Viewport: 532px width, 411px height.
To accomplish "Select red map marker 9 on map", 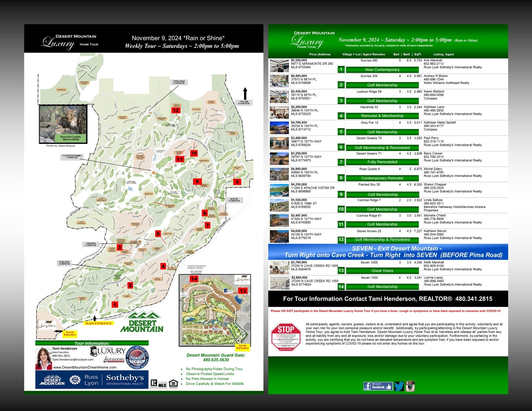I will [237, 182].
